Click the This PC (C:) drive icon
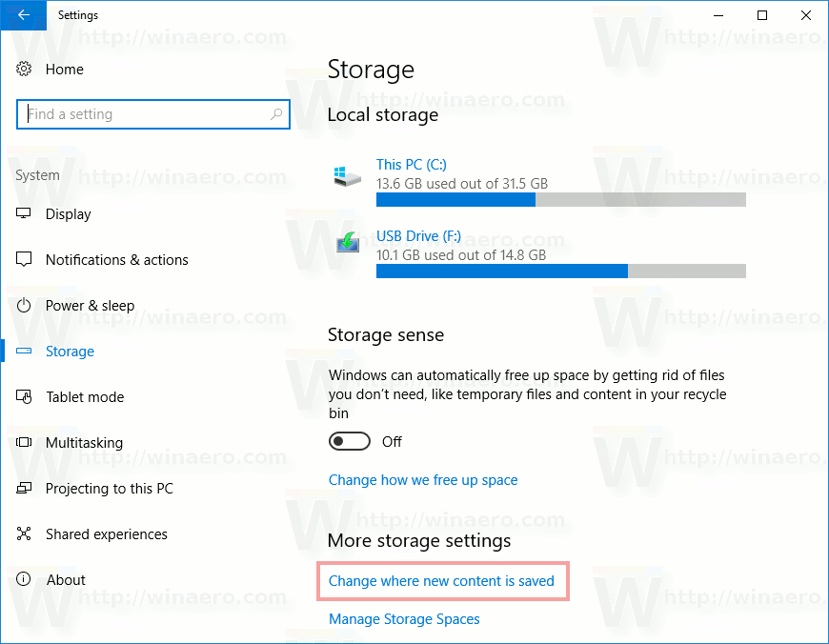This screenshot has height=644, width=829. tap(347, 175)
